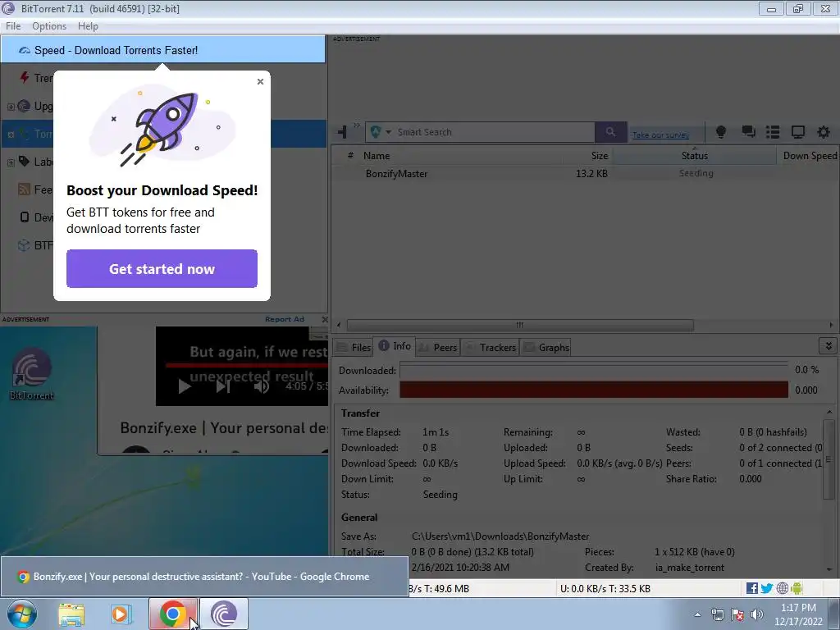Click the Facebook icon in status bar

[x=751, y=588]
